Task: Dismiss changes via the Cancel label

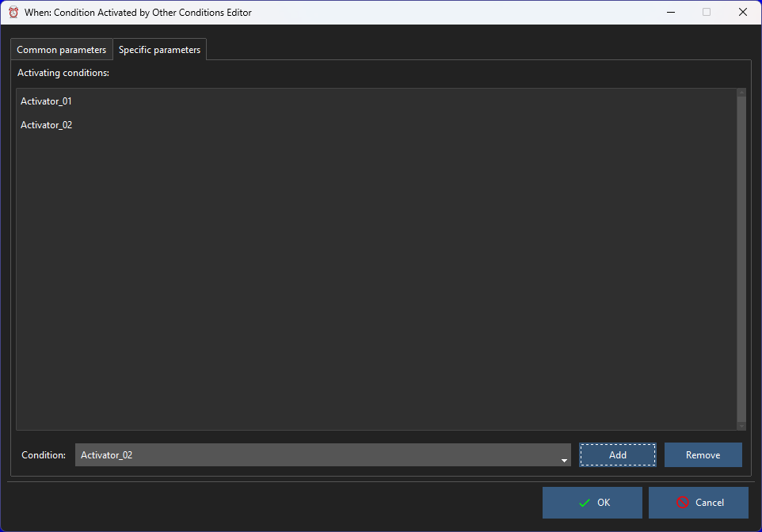Action: pyautogui.click(x=709, y=503)
